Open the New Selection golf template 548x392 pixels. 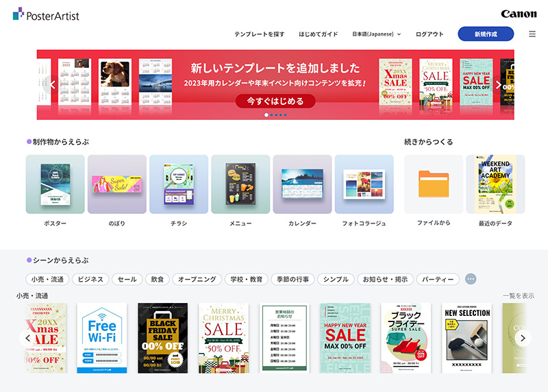[467, 338]
